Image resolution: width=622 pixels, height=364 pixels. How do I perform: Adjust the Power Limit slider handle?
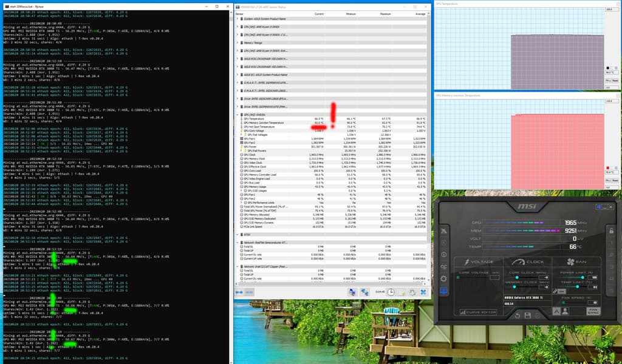coord(583,277)
